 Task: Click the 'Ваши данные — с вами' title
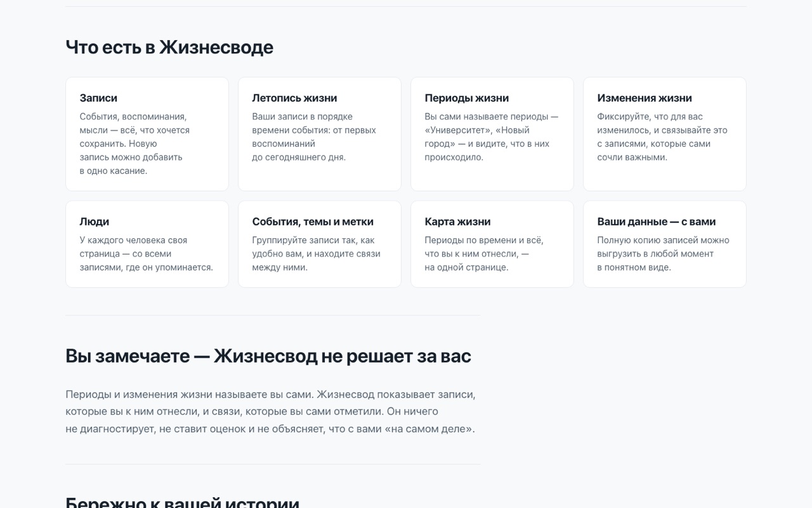point(656,222)
